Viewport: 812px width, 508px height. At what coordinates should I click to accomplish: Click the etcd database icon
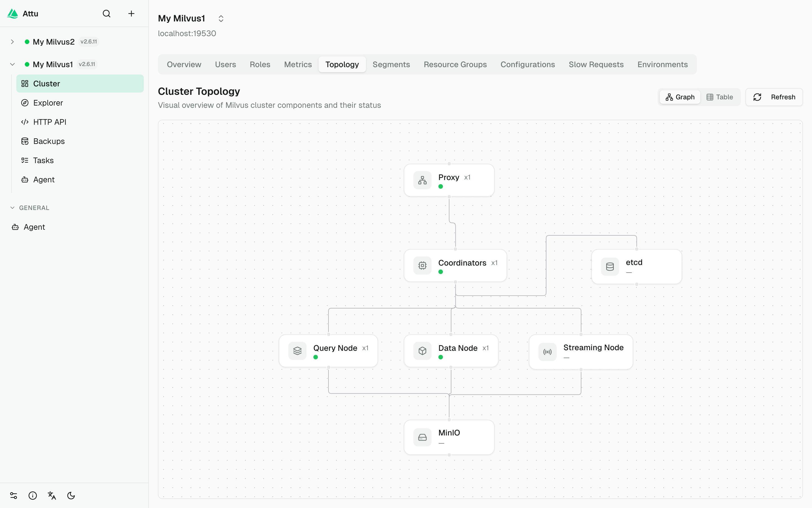coord(610,267)
